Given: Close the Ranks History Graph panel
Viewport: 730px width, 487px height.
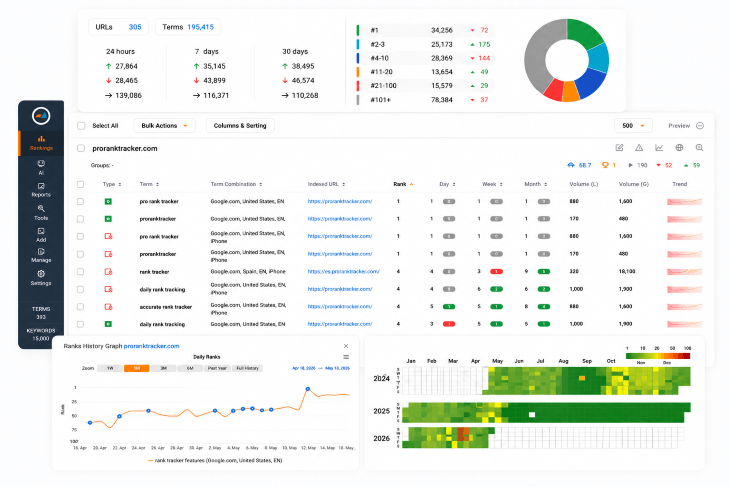Looking at the screenshot, I should pos(346,346).
